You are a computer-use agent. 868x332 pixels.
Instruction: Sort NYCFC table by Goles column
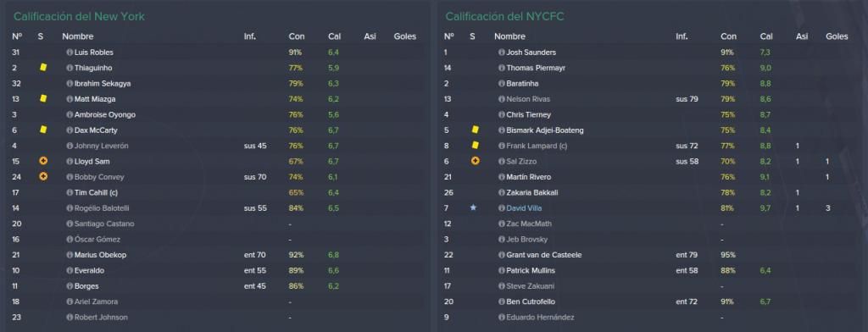click(x=837, y=36)
